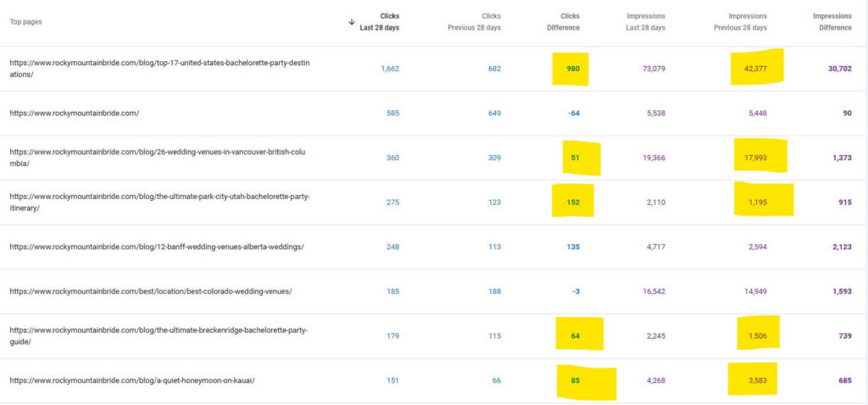Screen dimensions: 868x405
Task: Select the 2,594 previous impressions value
Action: [x=758, y=247]
